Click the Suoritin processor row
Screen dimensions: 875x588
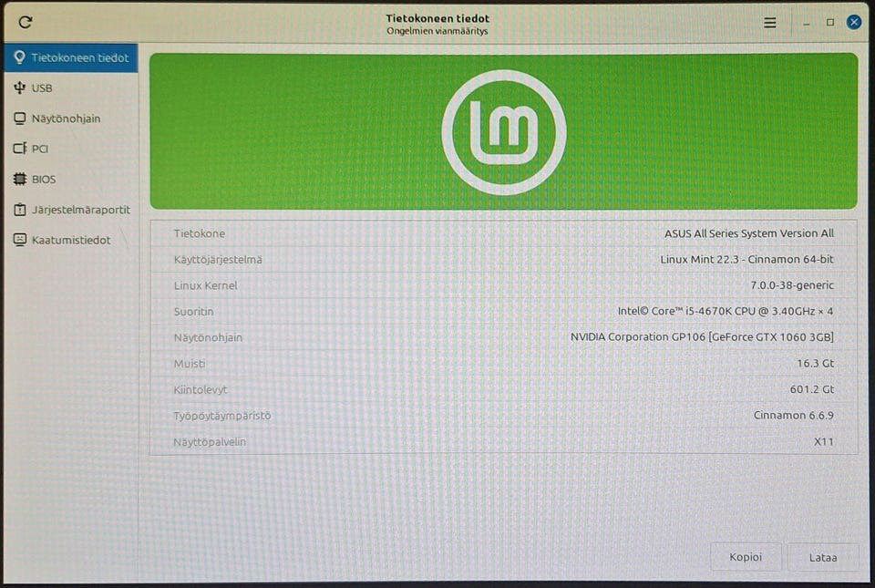[x=503, y=311]
